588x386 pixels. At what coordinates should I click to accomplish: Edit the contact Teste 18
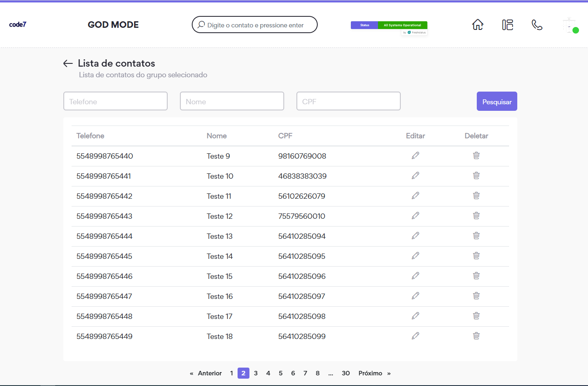click(415, 336)
